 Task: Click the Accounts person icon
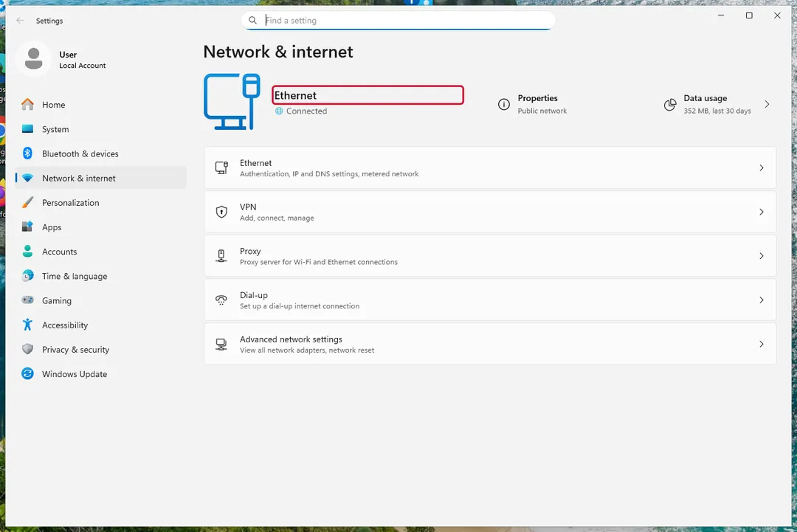point(27,251)
